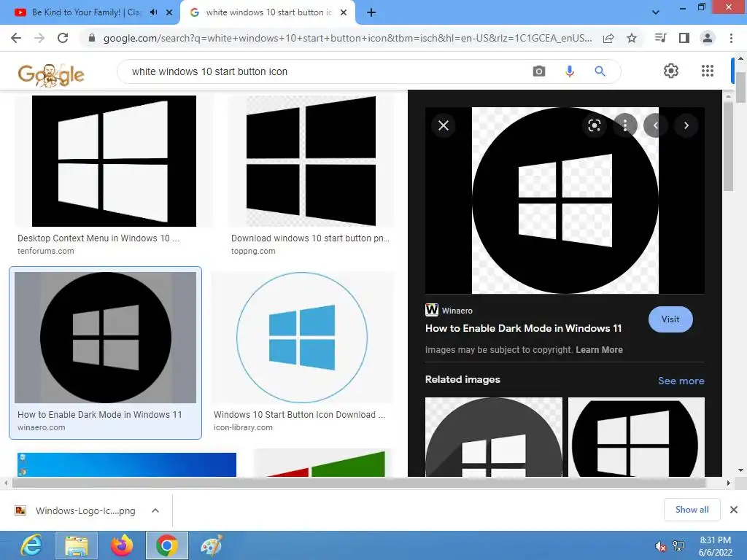Open tenforums.com source link
This screenshot has width=747, height=560.
[46, 251]
